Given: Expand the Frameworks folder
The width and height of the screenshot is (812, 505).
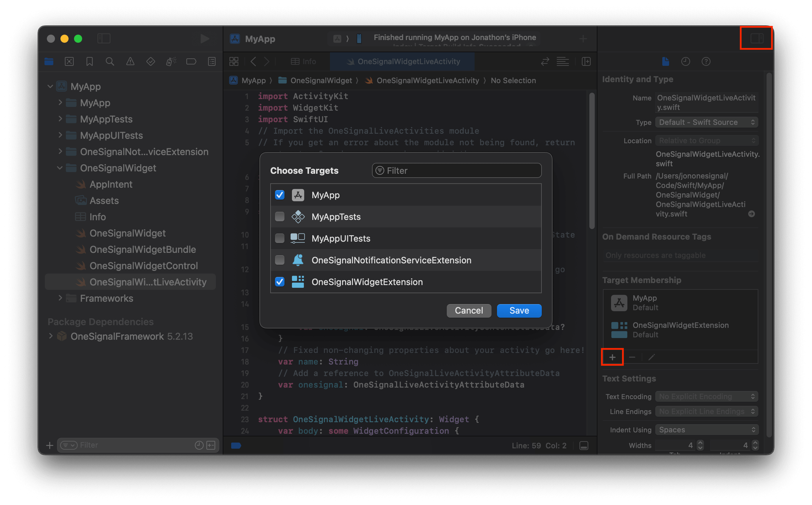Looking at the screenshot, I should 60,298.
